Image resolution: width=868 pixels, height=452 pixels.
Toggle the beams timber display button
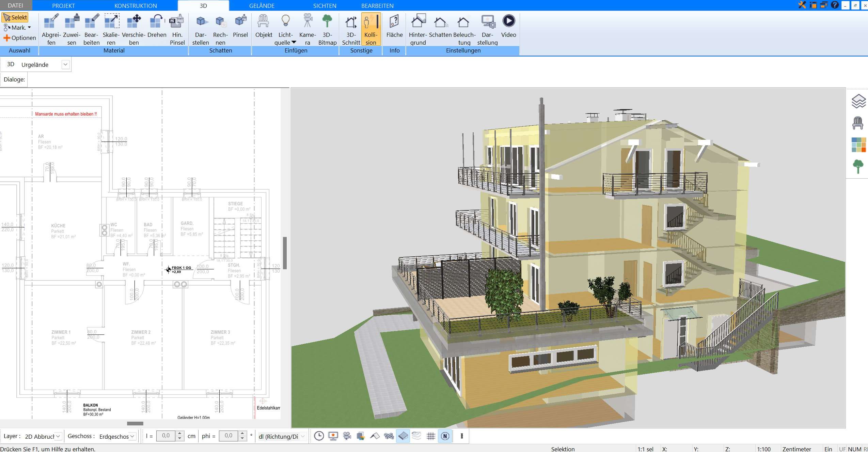pos(389,436)
